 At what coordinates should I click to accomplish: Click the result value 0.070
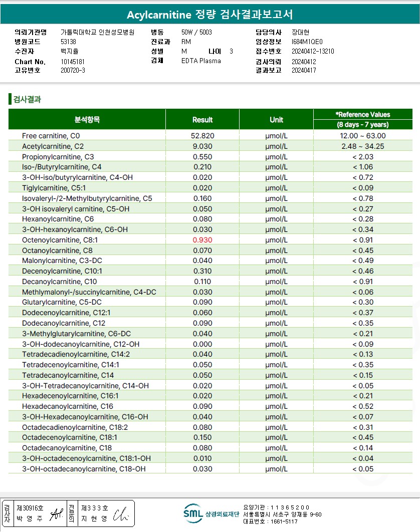202,251
